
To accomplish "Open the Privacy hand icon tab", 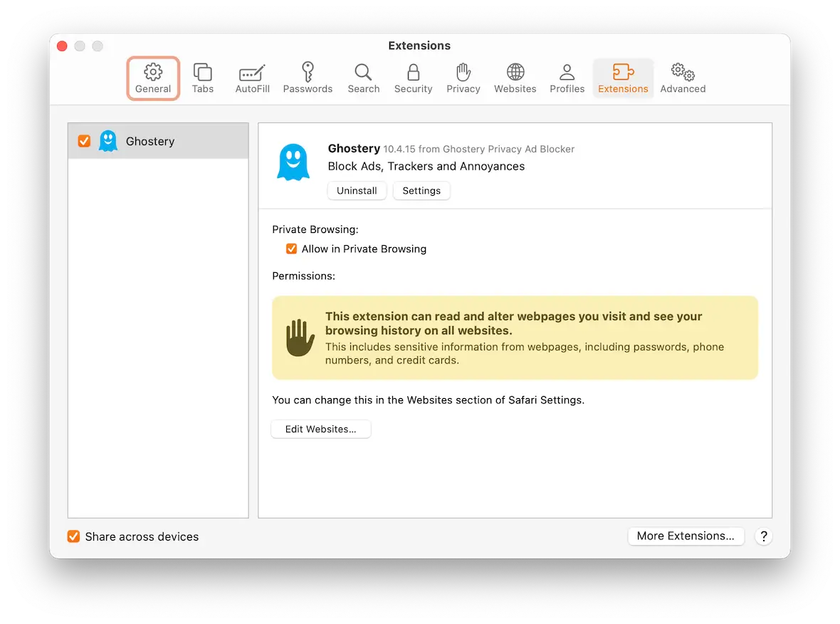I will 463,78.
